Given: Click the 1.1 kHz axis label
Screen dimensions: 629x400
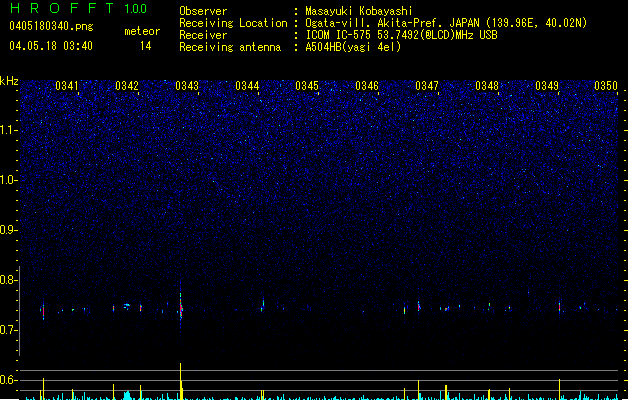Looking at the screenshot, I should click(9, 130).
